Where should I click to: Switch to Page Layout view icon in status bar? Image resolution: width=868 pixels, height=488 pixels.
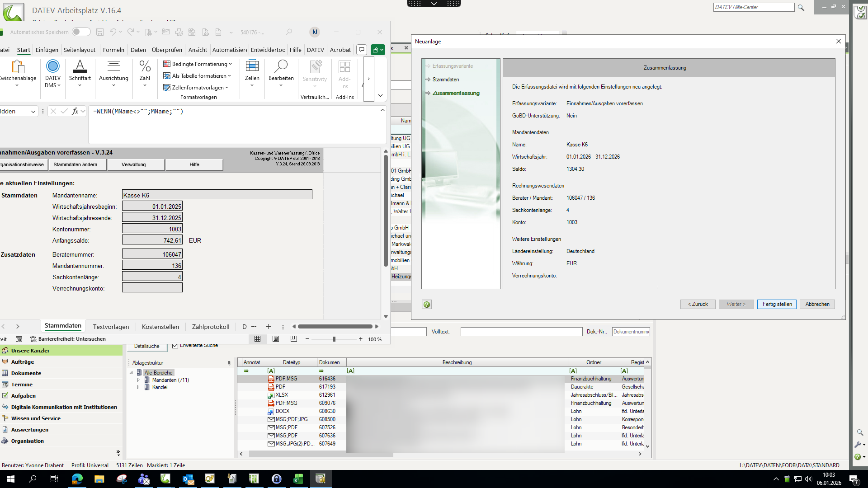coord(276,339)
